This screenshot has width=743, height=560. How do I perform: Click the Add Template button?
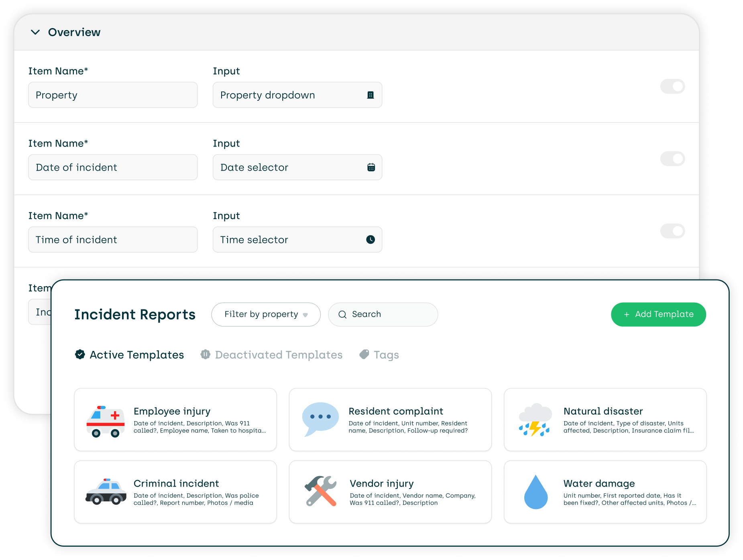(658, 314)
